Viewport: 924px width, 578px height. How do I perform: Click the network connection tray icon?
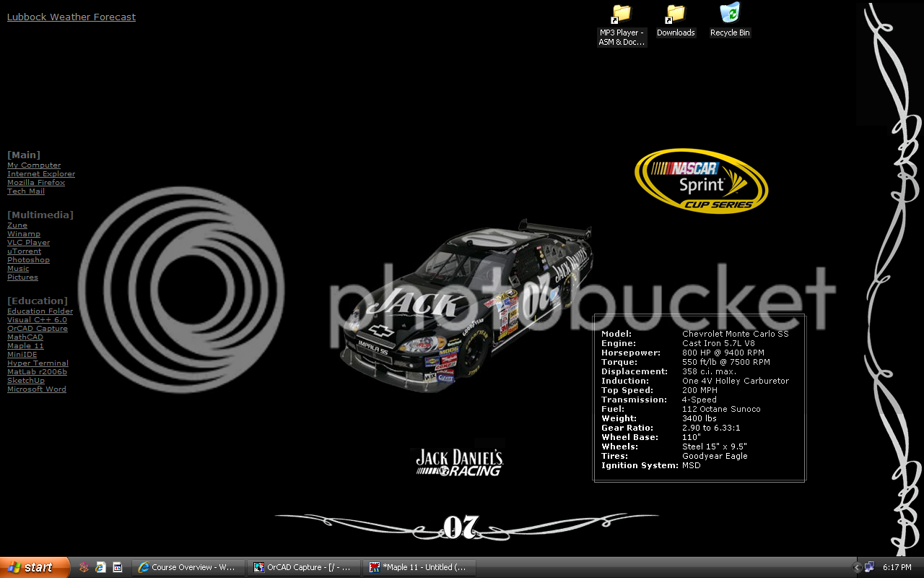[x=869, y=567]
